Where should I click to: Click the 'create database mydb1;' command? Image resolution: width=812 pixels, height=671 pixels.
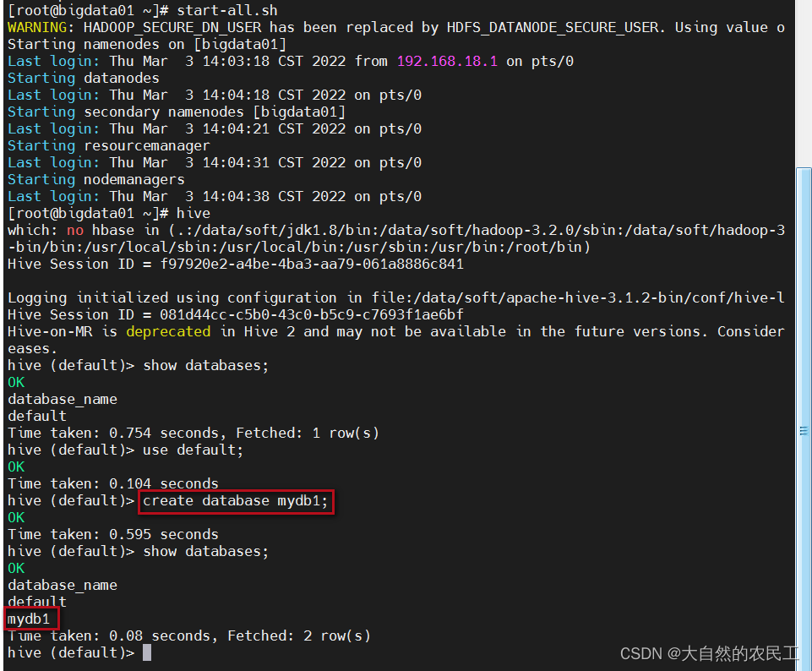(x=236, y=500)
